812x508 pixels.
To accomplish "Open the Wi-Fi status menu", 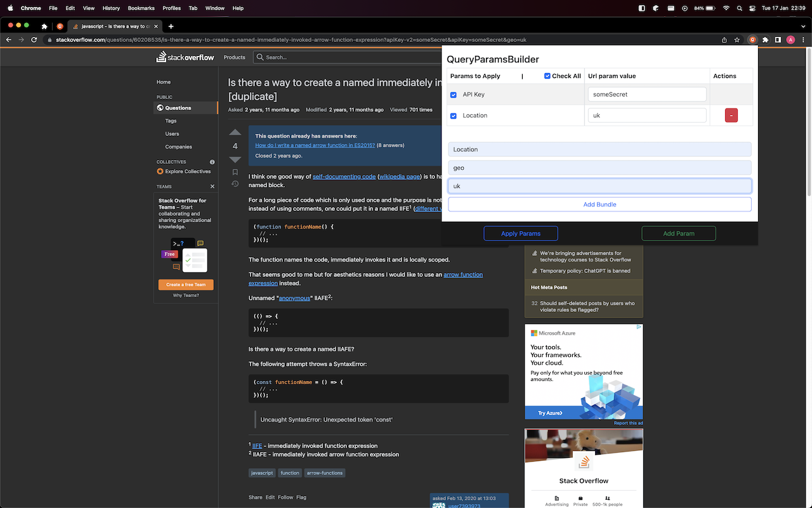I will (725, 8).
